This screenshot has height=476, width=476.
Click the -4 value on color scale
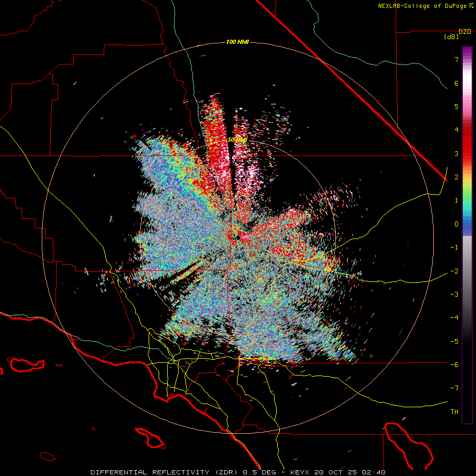454,318
